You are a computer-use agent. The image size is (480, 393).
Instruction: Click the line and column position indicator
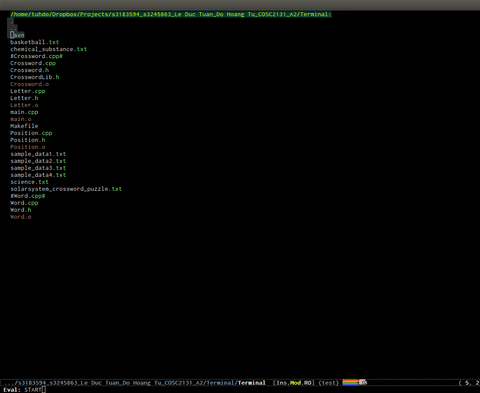469,383
